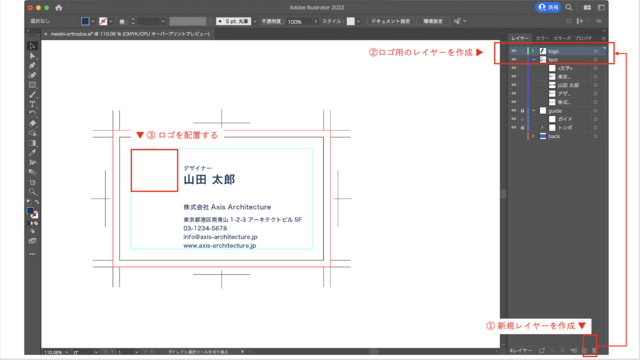Screen dimensions: 640x360
Task: Click the Home icon in title bar
Action: tap(59, 8)
